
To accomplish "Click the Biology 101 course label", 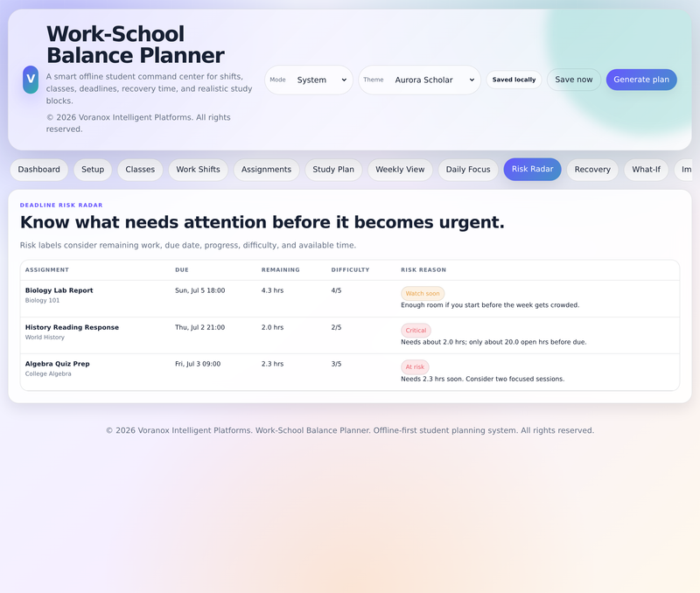I will [x=42, y=300].
